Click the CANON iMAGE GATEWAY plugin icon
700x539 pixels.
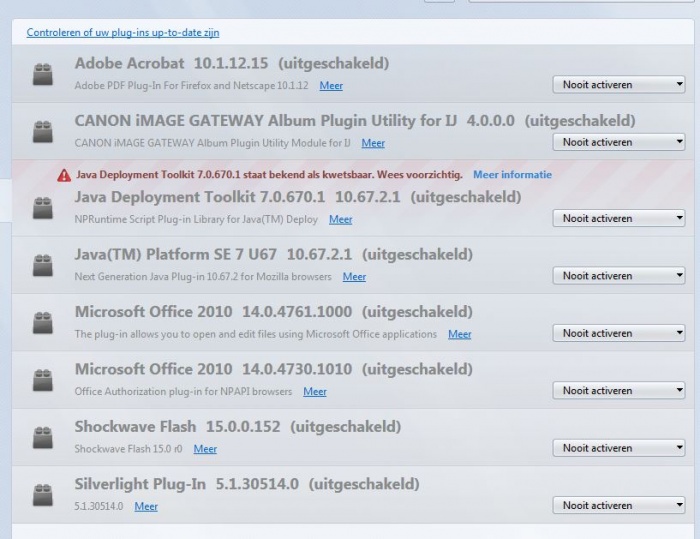click(43, 132)
